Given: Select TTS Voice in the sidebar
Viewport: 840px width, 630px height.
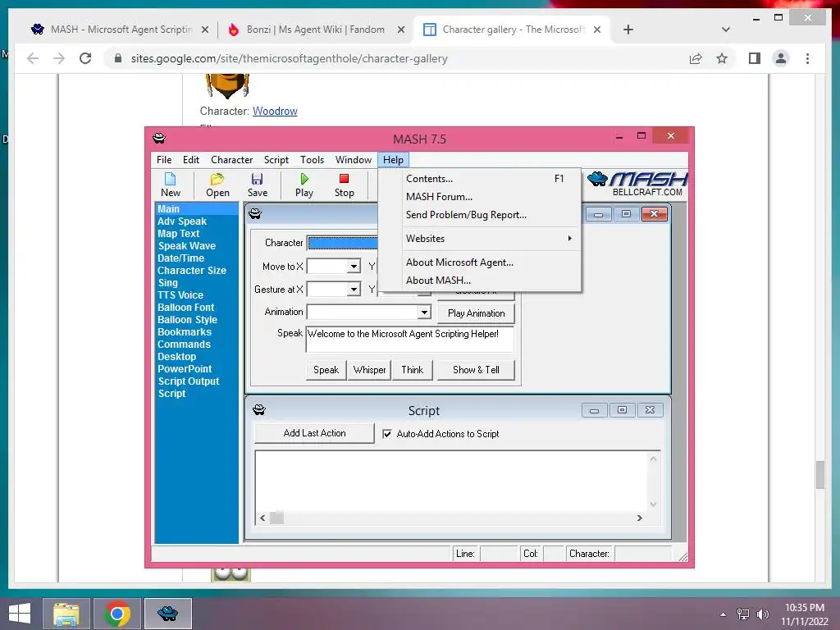Looking at the screenshot, I should 180,295.
